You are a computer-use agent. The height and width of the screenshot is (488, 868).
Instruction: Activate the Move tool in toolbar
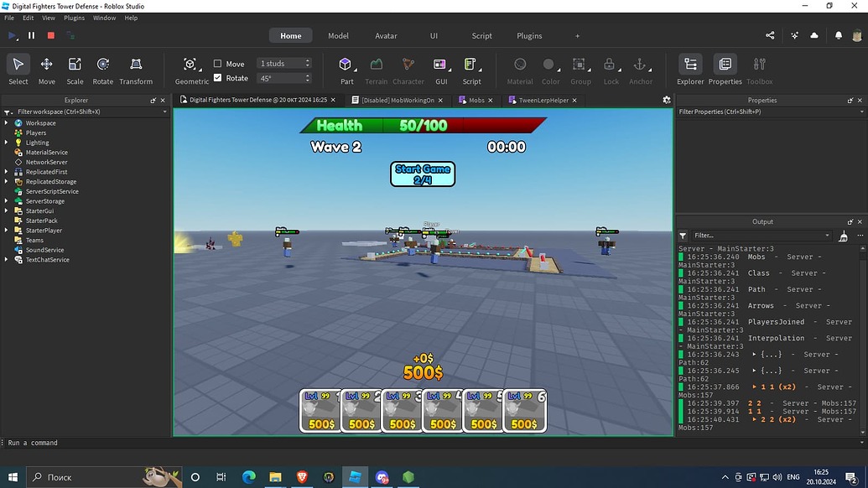(x=46, y=70)
